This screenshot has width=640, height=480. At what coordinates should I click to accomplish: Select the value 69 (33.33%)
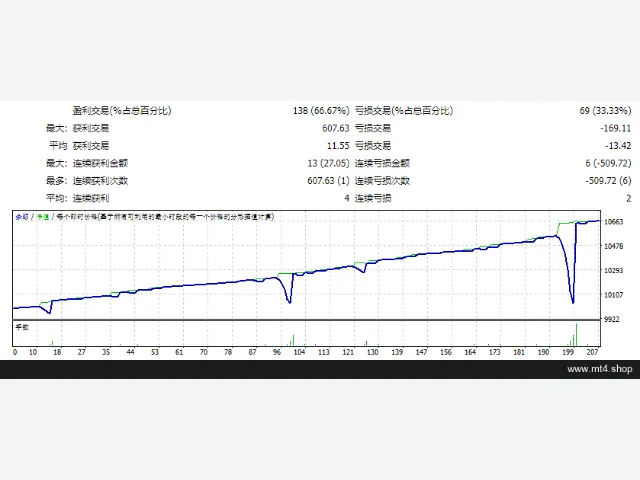(605, 111)
